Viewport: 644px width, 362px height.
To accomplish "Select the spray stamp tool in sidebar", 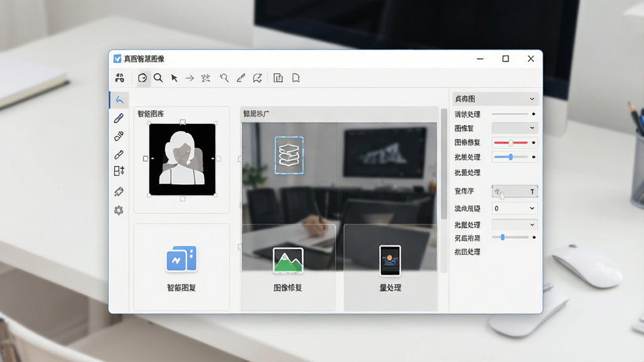I will tap(119, 136).
